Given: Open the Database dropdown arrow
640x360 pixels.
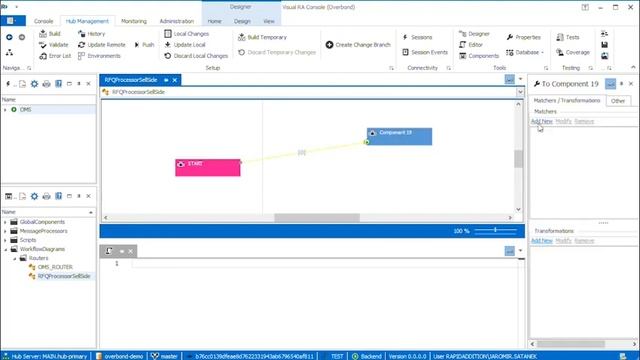Looking at the screenshot, I should (542, 53).
